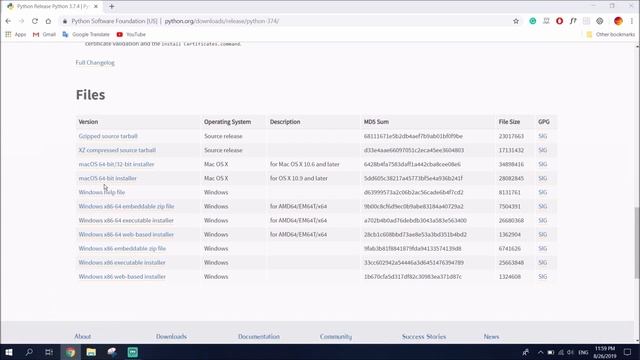The height and width of the screenshot is (360, 640).
Task: Open Windows taskbar search
Action: [x=29, y=352]
